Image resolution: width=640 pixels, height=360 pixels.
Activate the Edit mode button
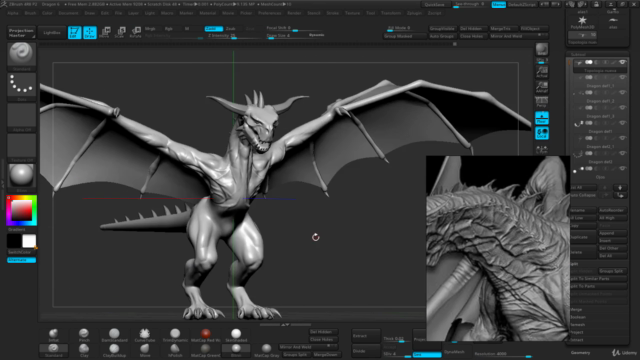[74, 32]
